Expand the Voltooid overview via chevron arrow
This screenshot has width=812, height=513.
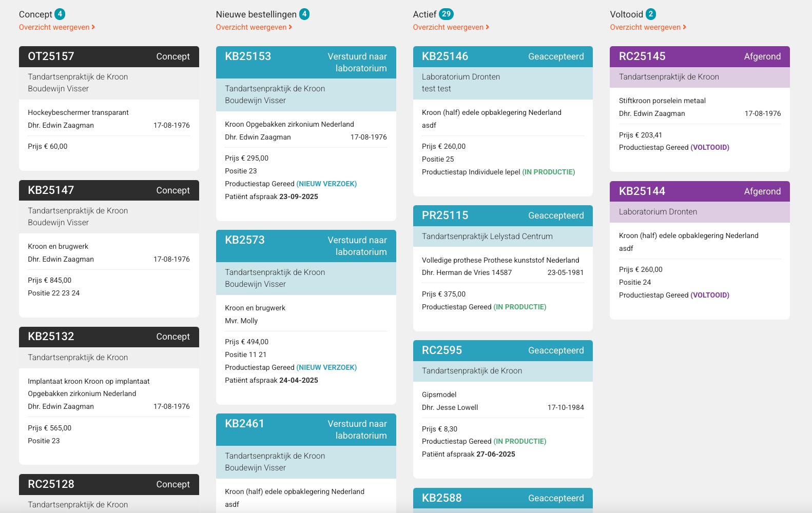click(685, 27)
